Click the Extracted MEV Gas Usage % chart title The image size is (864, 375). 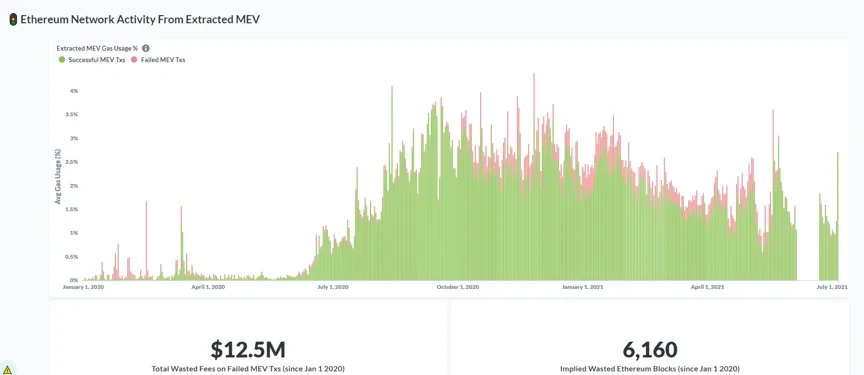[x=97, y=48]
